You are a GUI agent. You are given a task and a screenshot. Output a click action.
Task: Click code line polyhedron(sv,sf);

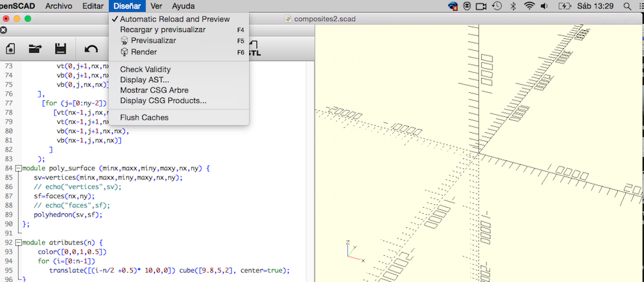point(67,215)
